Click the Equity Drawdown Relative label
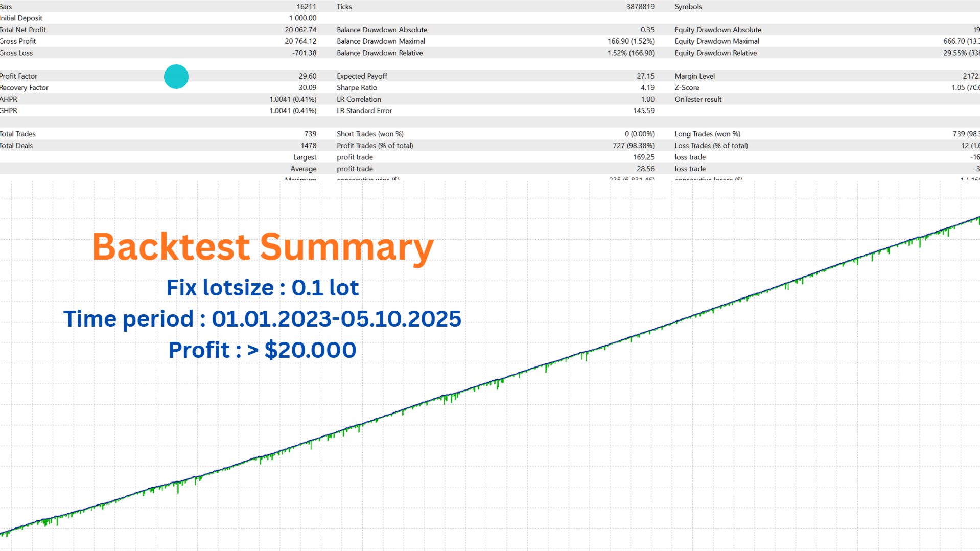This screenshot has height=551, width=980. coord(715,53)
